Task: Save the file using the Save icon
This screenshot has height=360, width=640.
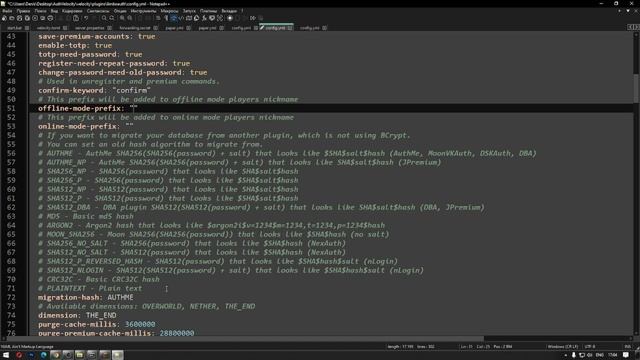Action: 19,18
